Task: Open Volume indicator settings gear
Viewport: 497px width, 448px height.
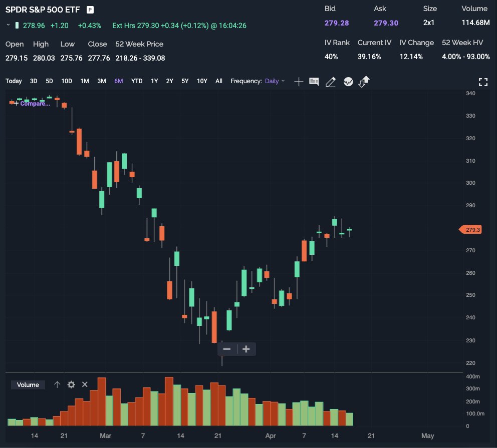Action: pos(71,384)
